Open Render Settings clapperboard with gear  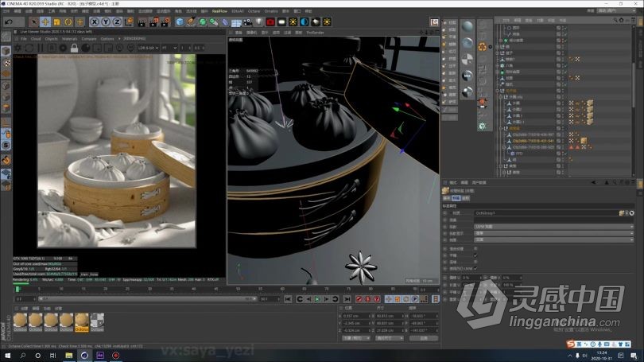(165, 21)
